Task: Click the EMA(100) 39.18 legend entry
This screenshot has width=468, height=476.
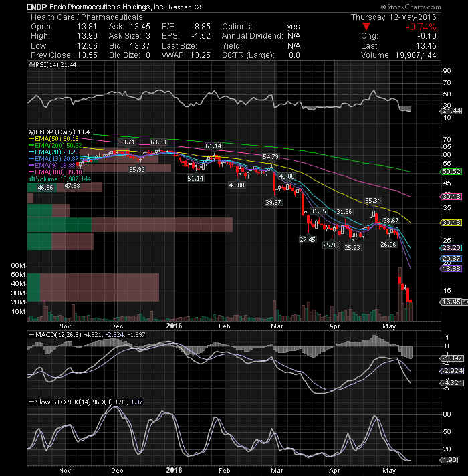Action: pos(56,172)
